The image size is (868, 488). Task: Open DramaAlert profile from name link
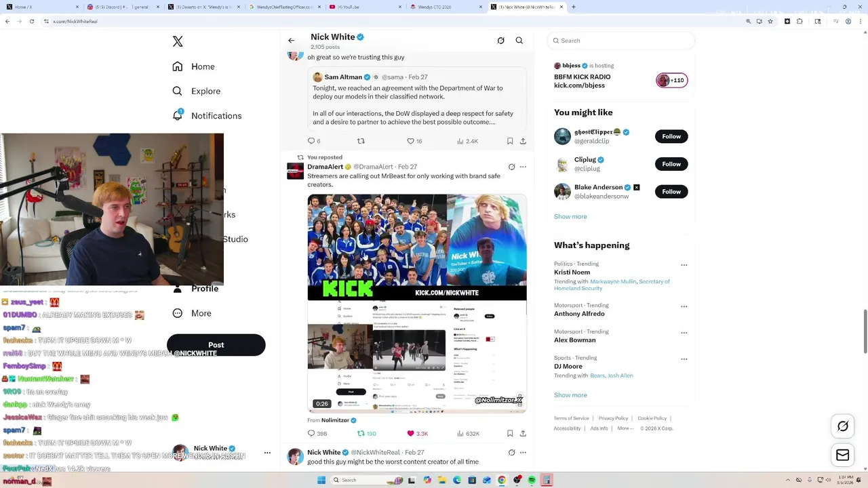[325, 167]
